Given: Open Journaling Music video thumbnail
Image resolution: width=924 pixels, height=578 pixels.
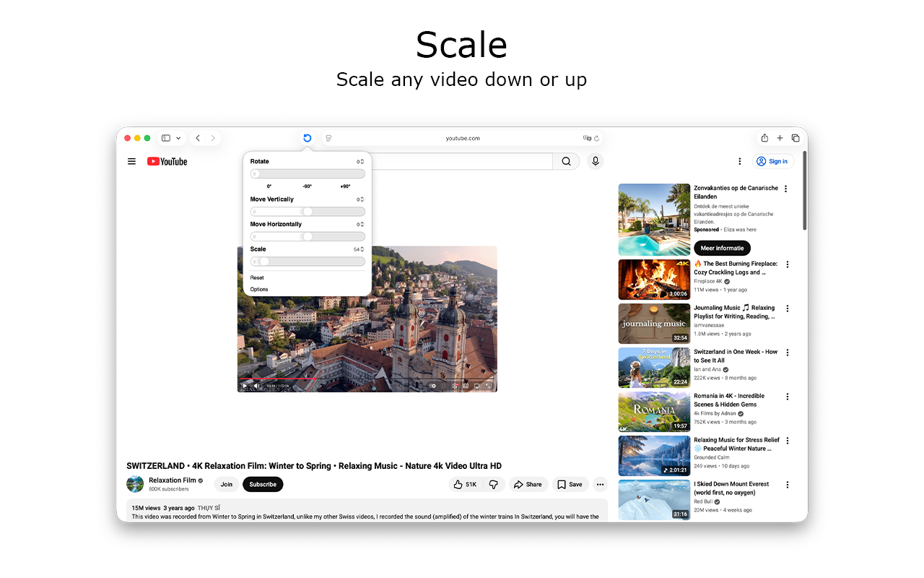Looking at the screenshot, I should [x=654, y=324].
